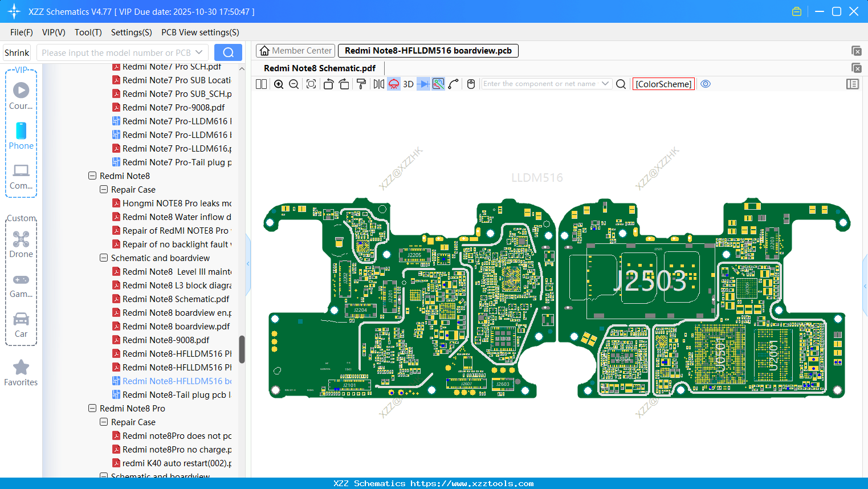Click the file tree vertical scrollbar
Image resolution: width=868 pixels, height=489 pixels.
pyautogui.click(x=242, y=349)
